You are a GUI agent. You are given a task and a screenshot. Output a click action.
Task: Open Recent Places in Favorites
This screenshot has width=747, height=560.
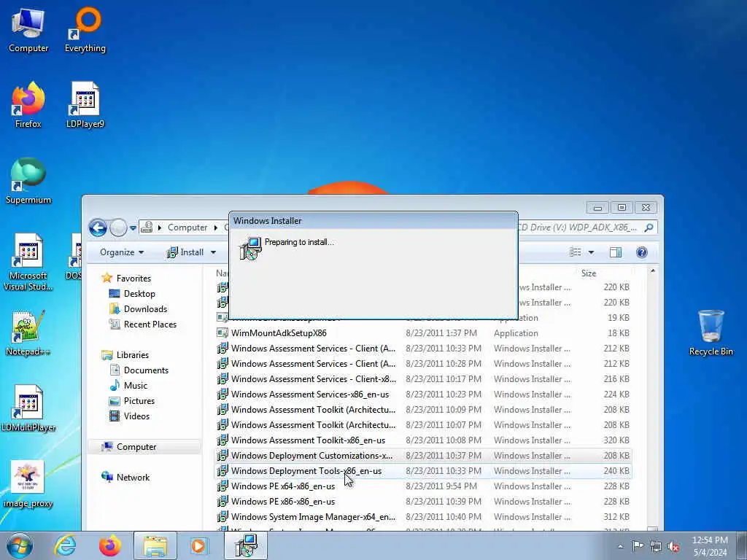pos(150,324)
